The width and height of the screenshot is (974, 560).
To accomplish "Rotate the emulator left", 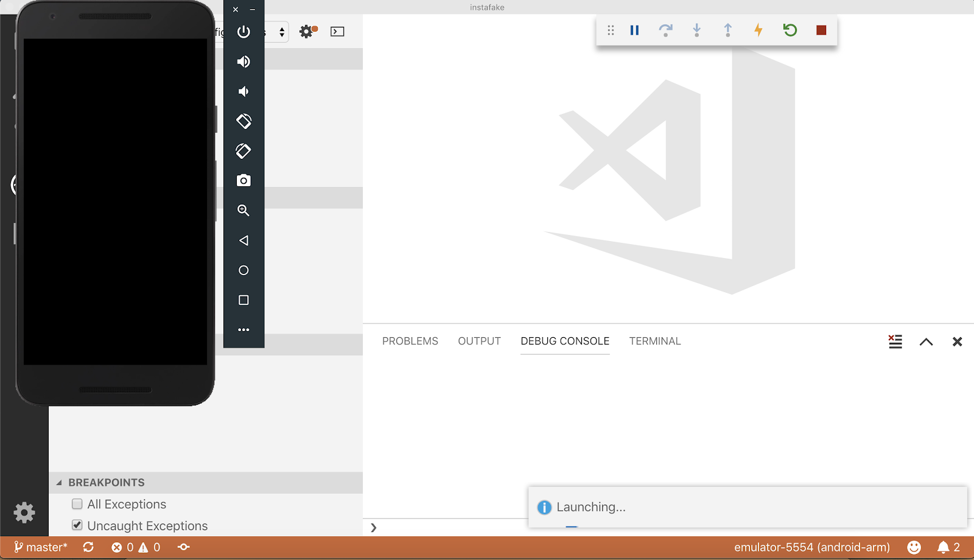I will 243,121.
